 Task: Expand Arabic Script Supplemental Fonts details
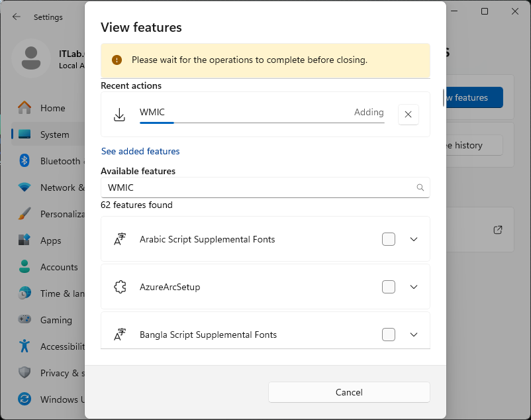point(414,239)
